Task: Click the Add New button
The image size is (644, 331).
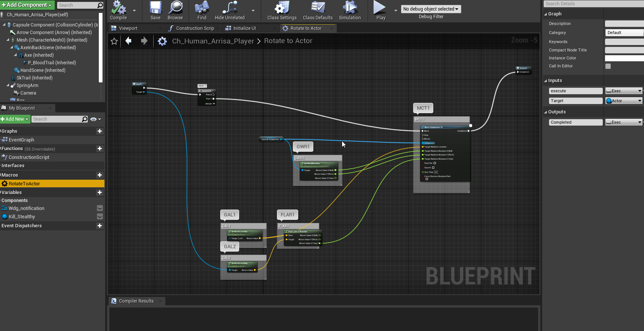Action: tap(15, 119)
